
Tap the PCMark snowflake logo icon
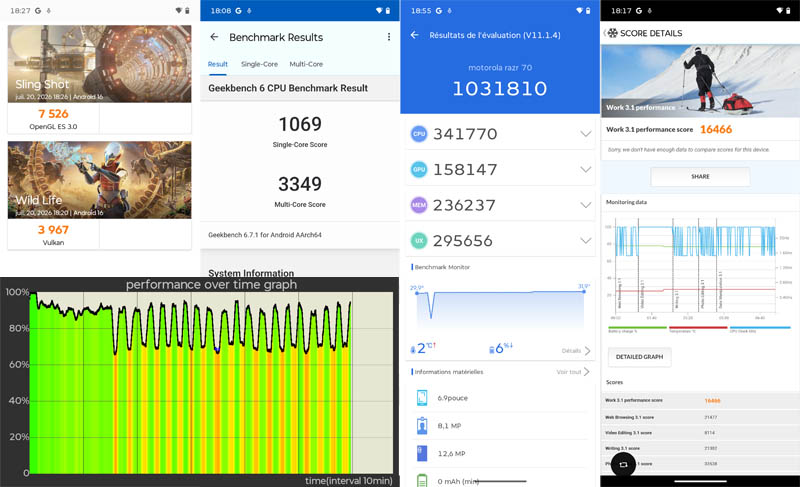(612, 33)
